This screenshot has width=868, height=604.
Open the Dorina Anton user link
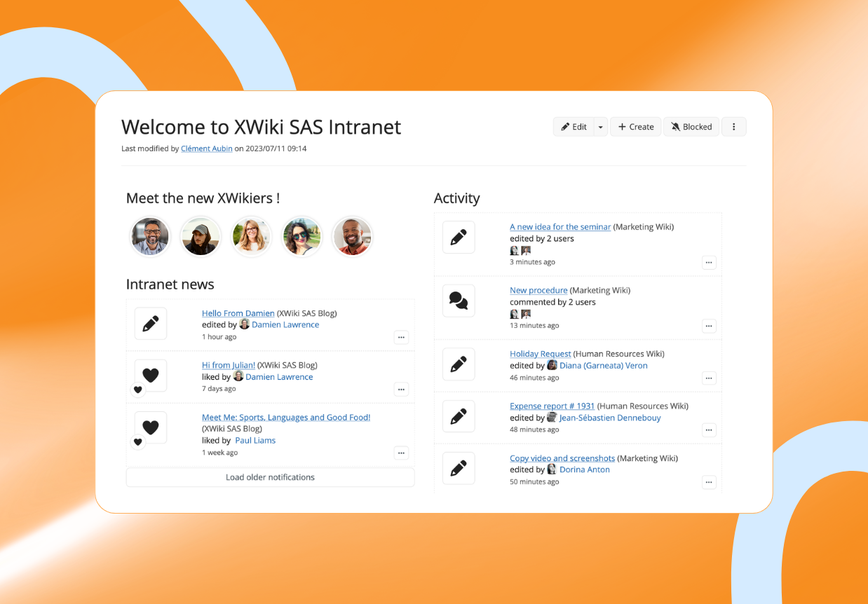[585, 469]
